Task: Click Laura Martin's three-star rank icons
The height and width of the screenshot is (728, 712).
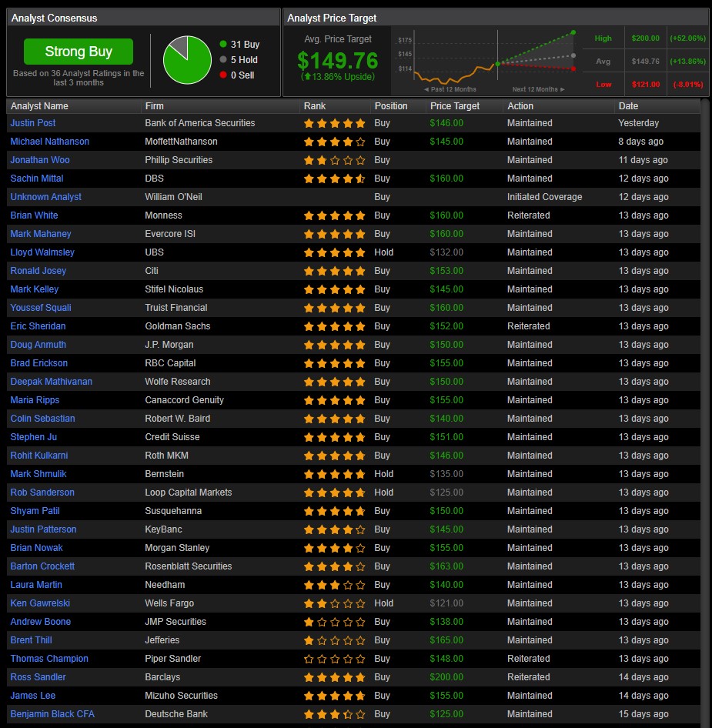Action: 334,586
